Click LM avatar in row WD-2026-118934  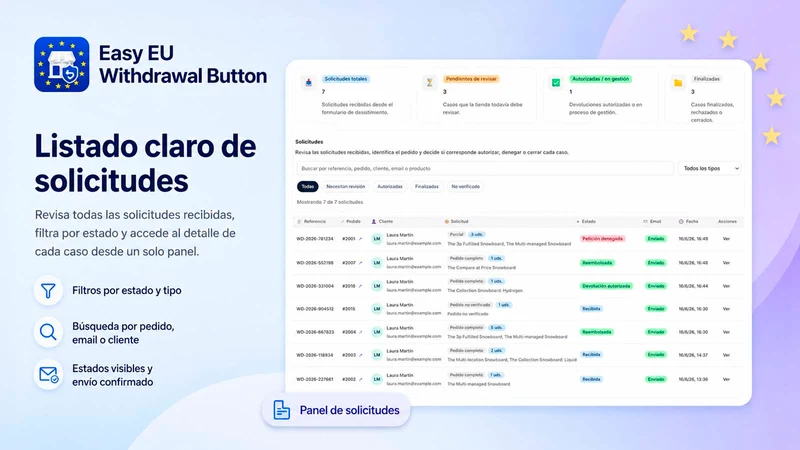point(377,355)
